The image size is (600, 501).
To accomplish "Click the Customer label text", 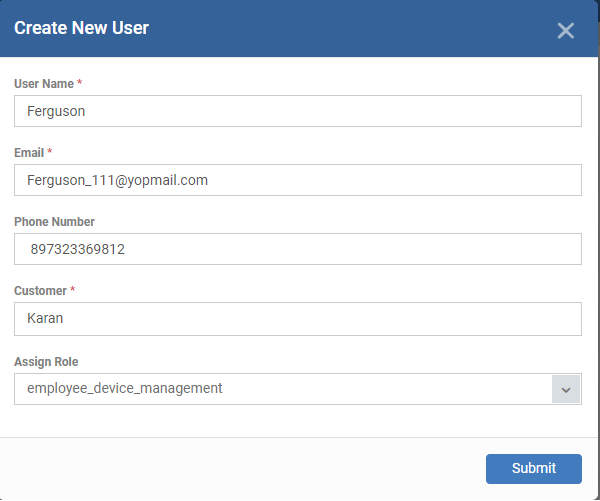I will pyautogui.click(x=41, y=290).
